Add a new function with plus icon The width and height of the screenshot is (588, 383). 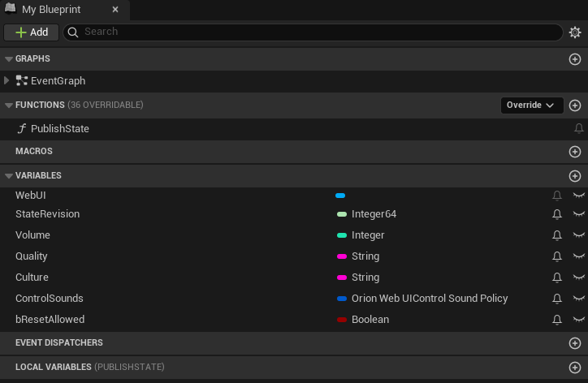[x=575, y=105]
